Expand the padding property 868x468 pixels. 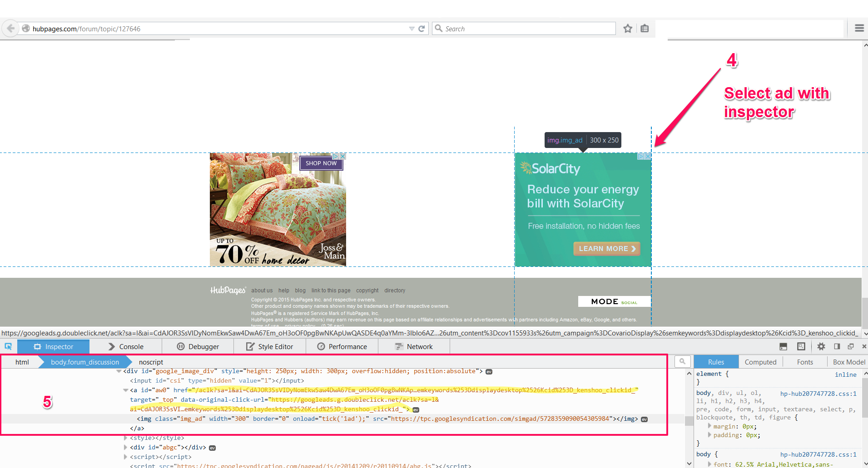709,434
